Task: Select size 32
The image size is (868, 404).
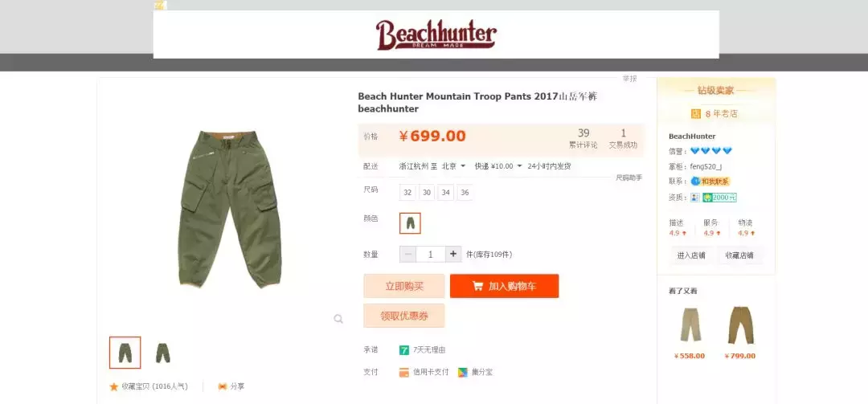Action: [408, 193]
